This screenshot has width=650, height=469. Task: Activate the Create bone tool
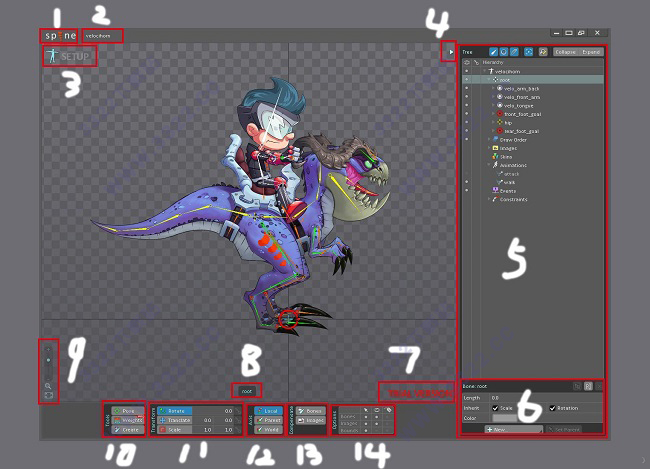pos(128,429)
